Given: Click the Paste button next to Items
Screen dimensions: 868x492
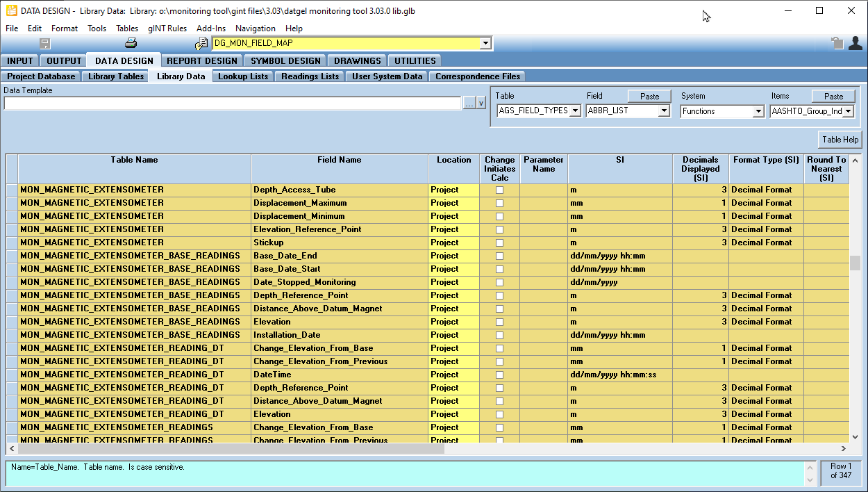Looking at the screenshot, I should (833, 97).
